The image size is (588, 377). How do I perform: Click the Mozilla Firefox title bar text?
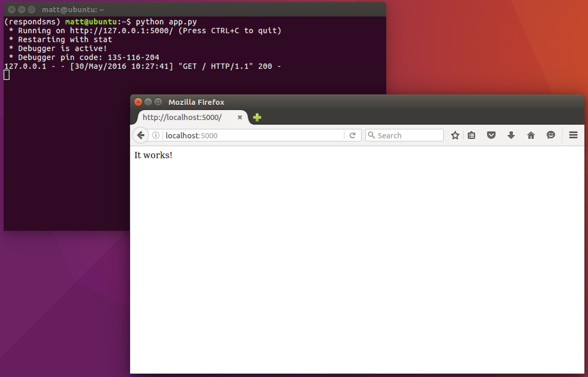[x=196, y=102]
